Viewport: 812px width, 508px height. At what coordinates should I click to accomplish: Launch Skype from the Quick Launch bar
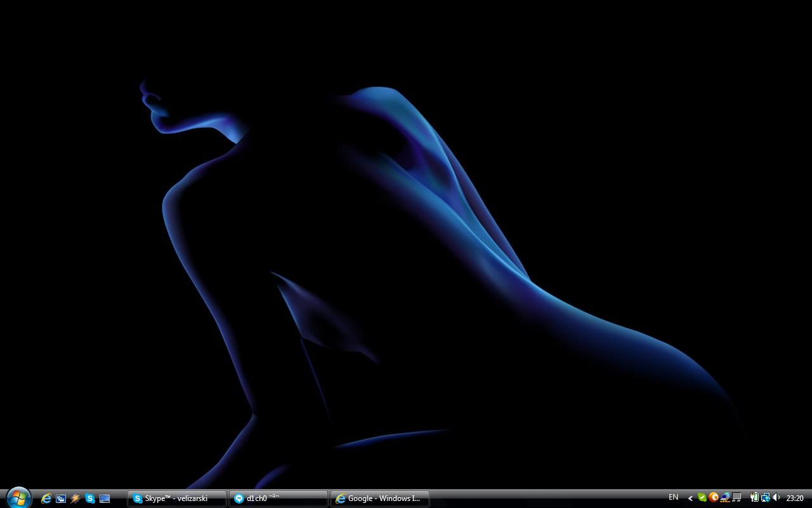point(90,498)
